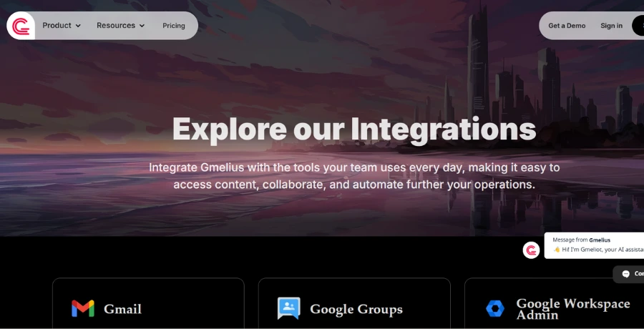Open the Google Groups integration title
This screenshot has width=644, height=329.
[356, 309]
